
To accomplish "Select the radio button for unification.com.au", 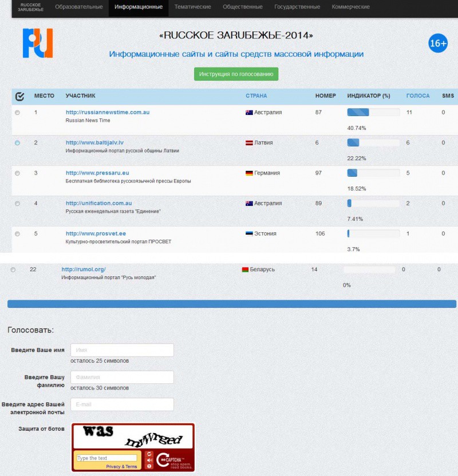I will pyautogui.click(x=17, y=204).
